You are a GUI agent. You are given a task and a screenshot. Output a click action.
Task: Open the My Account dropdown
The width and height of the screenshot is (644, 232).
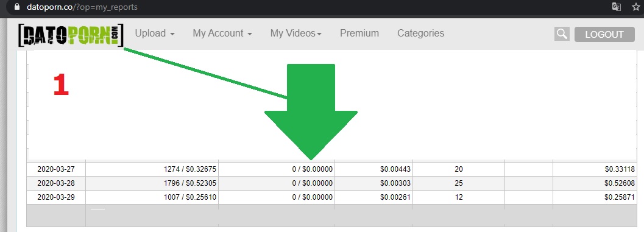pyautogui.click(x=222, y=33)
